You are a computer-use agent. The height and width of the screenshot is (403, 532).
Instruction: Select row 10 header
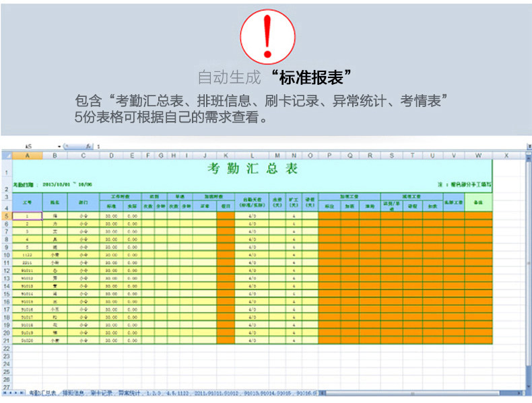click(x=7, y=255)
